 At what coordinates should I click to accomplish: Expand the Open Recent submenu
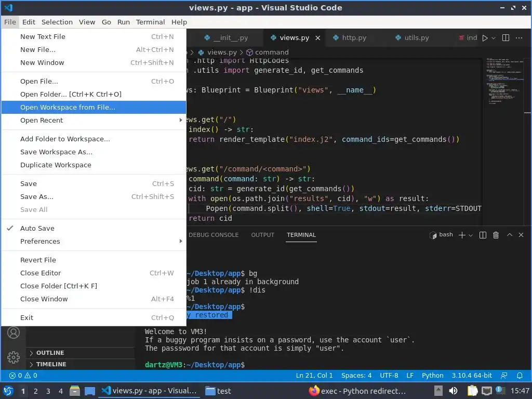point(94,121)
